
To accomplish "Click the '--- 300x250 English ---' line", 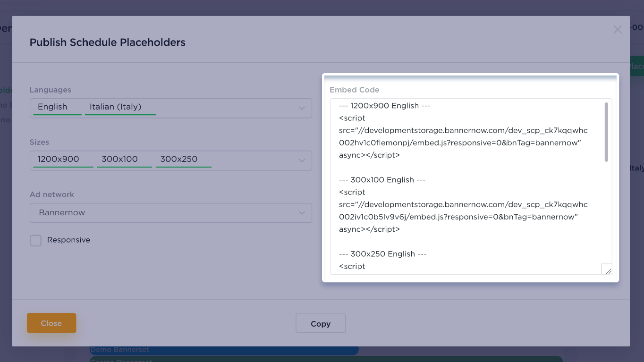I will coord(383,254).
